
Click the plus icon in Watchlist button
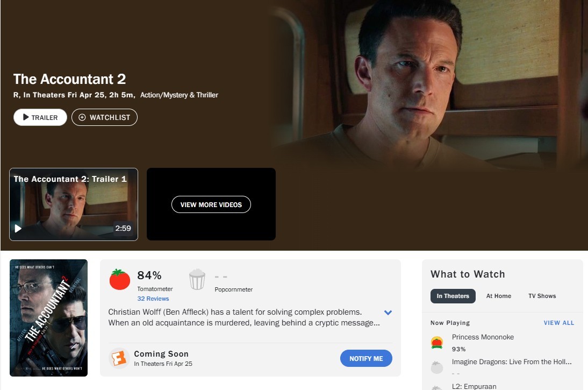coord(82,117)
